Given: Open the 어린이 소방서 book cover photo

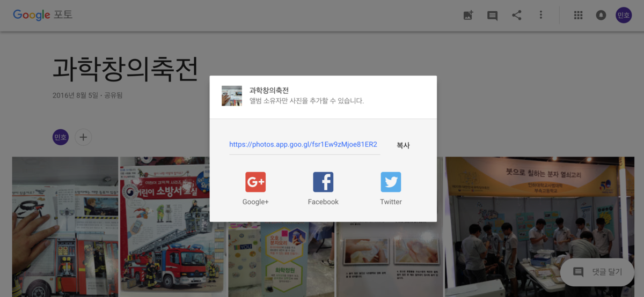Looking at the screenshot, I should [173, 227].
